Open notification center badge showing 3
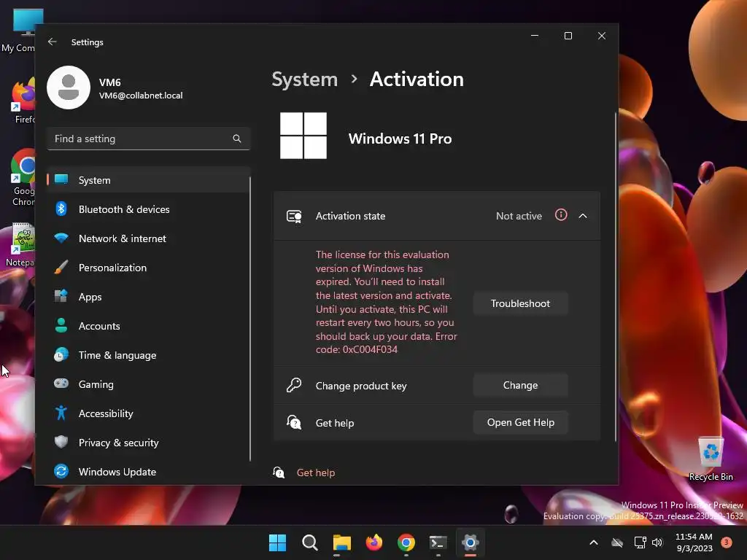This screenshot has height=560, width=747. pos(726,542)
